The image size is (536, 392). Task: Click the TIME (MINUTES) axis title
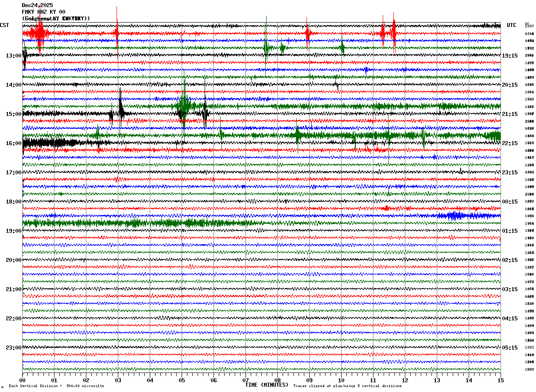pos(267,385)
